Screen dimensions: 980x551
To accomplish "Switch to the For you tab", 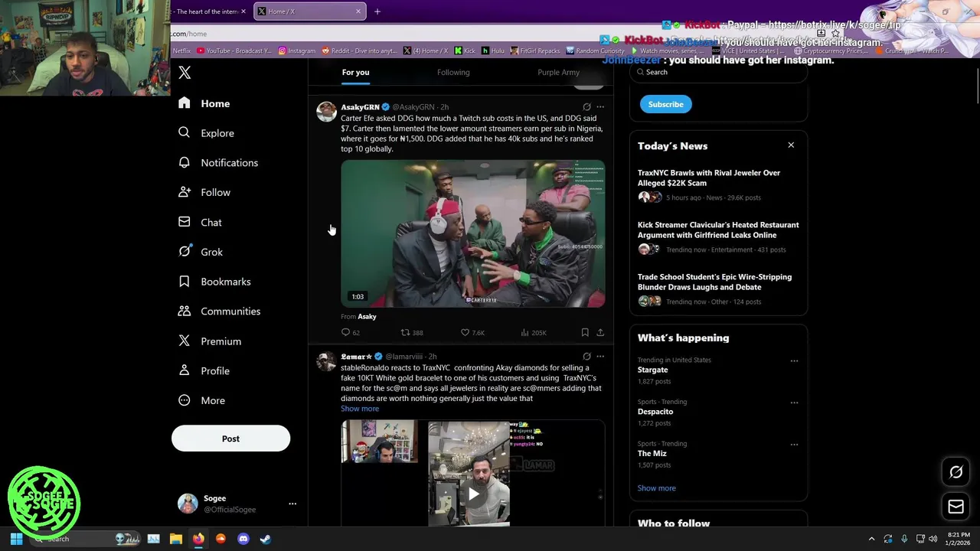I will (355, 72).
